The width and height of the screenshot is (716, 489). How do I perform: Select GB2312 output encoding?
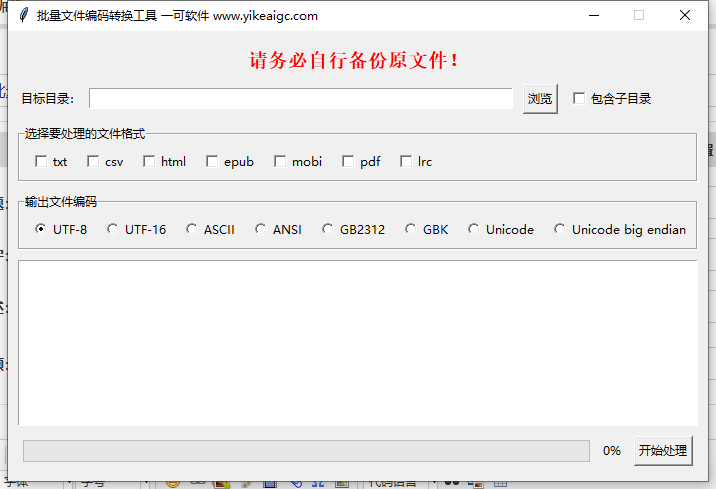[327, 229]
